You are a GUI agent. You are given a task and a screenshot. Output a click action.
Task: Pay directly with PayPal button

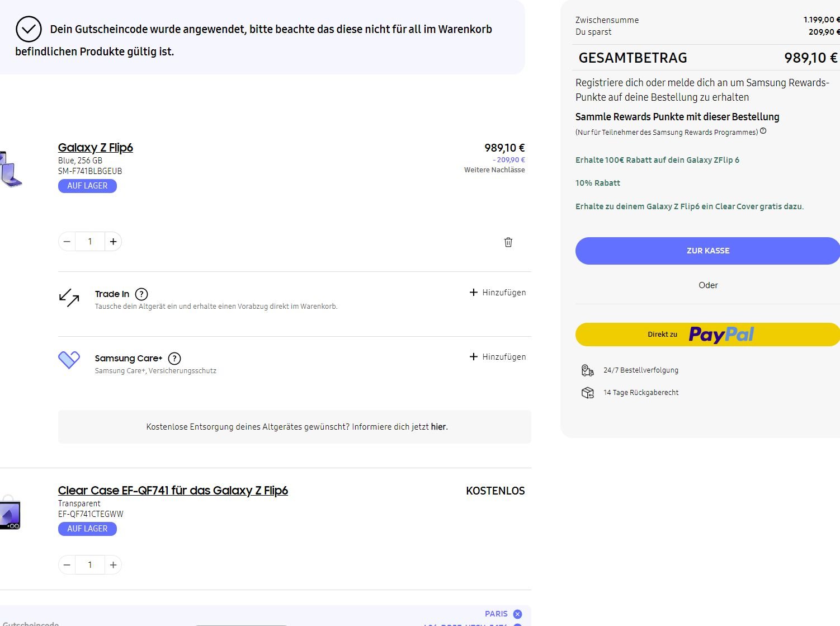click(707, 335)
